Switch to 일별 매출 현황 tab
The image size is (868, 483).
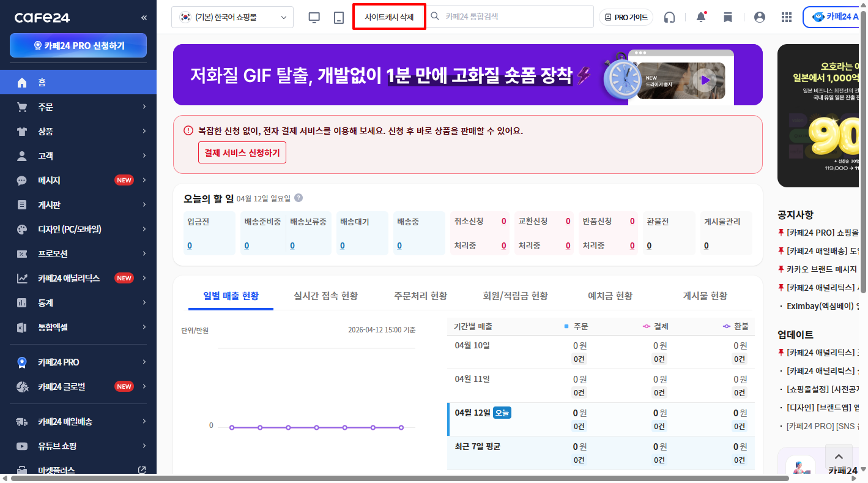(231, 296)
